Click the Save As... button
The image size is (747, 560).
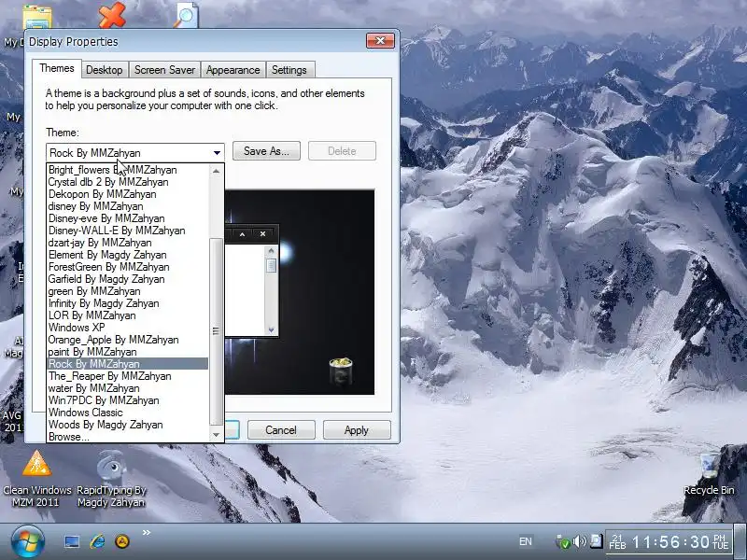266,151
